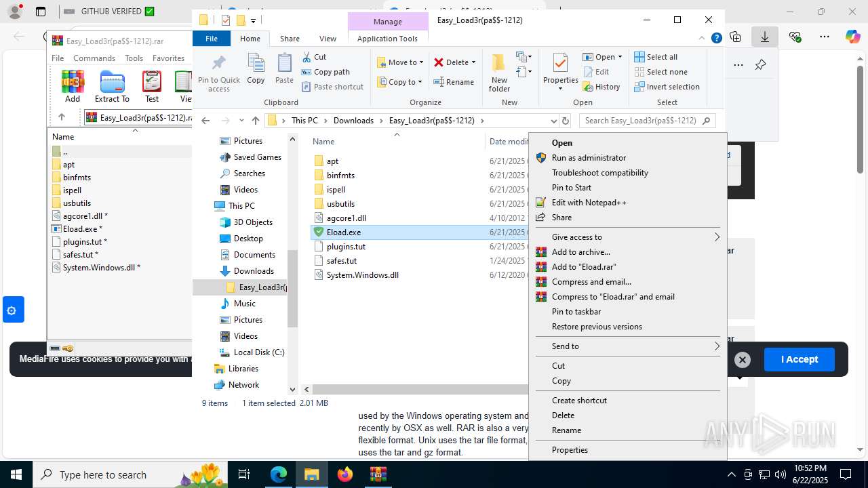The width and height of the screenshot is (868, 488).
Task: Click Cut in the Clipboard group
Action: coord(314,57)
